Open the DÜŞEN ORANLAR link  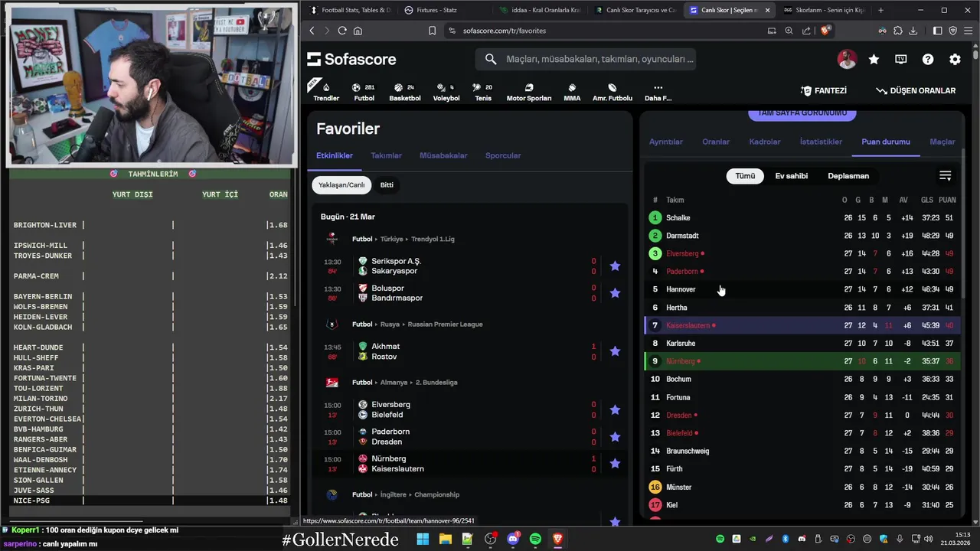tap(916, 90)
